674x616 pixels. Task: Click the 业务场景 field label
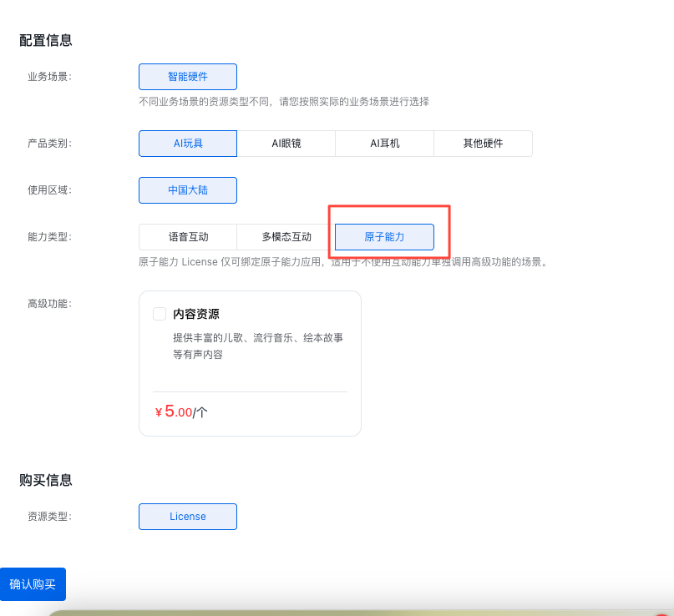click(49, 77)
